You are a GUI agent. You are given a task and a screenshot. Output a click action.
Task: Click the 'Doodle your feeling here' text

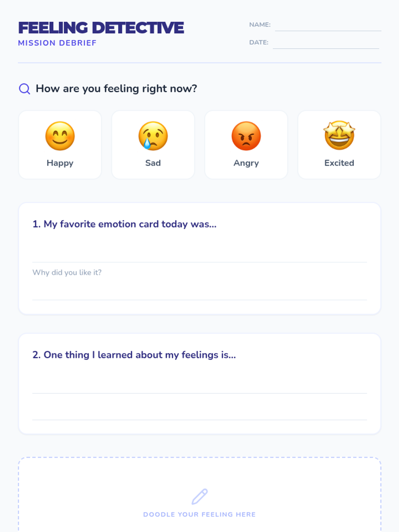pyautogui.click(x=199, y=514)
